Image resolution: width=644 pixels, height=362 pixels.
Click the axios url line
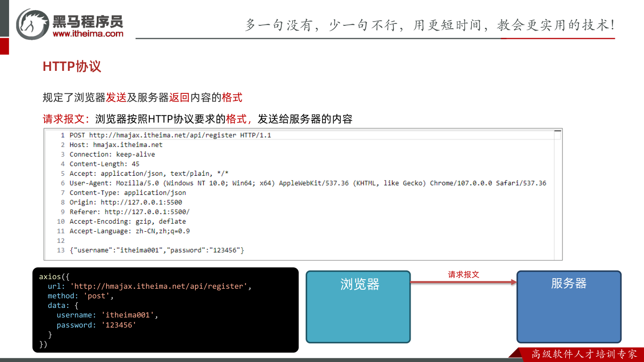(x=149, y=286)
